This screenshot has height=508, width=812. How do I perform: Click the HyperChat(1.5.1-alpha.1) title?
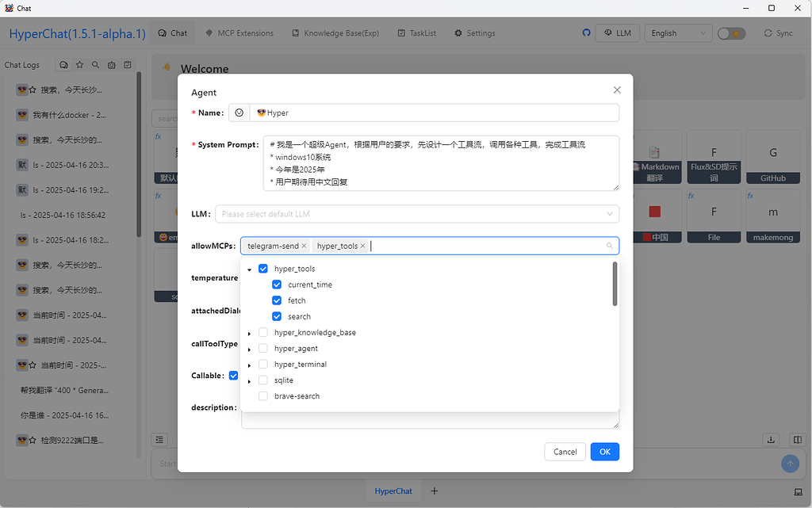(77, 33)
